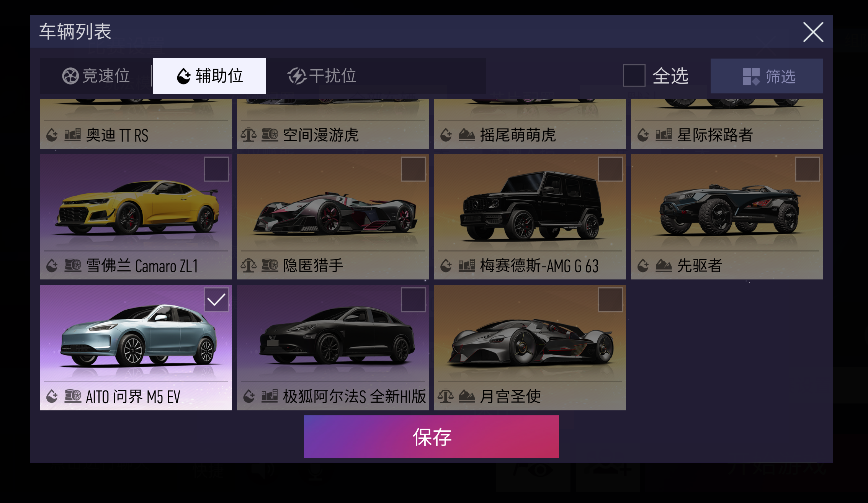Click the tire-track icon beside 雪佛兰 Camaro ZL1
This screenshot has height=503, width=868.
[73, 265]
